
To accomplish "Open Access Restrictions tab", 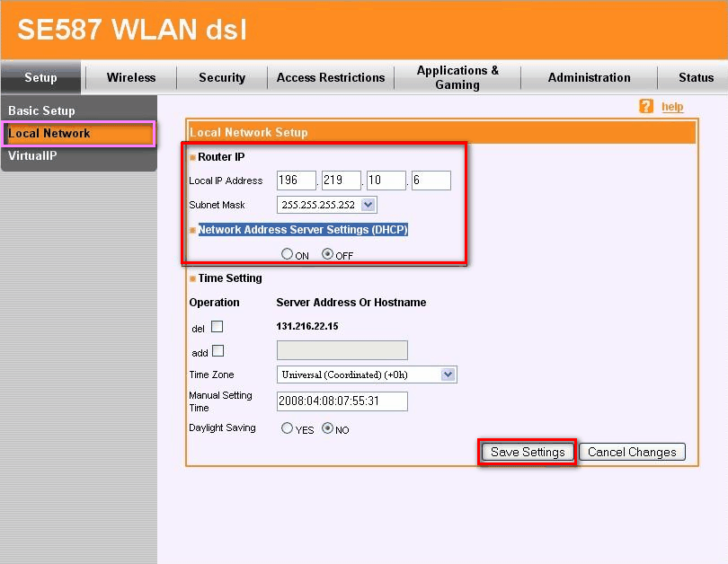I will [331, 77].
